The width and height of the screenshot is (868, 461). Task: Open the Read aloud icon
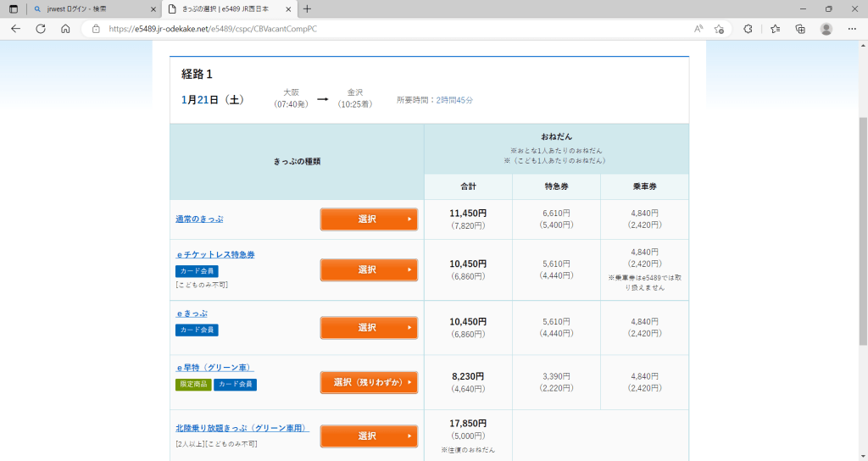click(698, 28)
